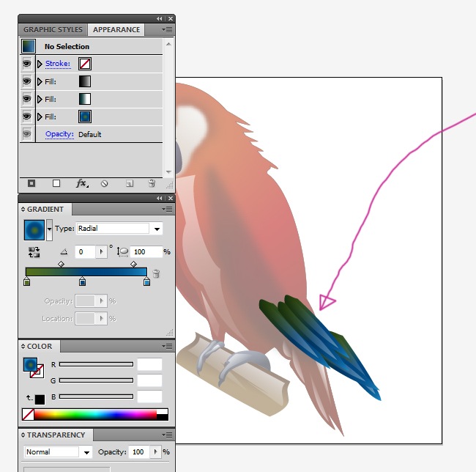
Task: Close the Appearance panel group
Action: 171,19
